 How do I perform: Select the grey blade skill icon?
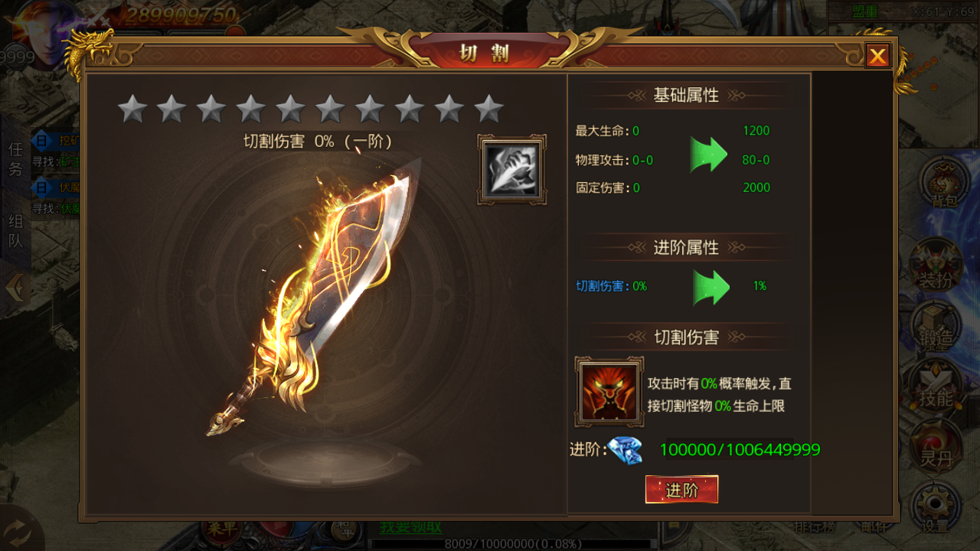[x=511, y=170]
